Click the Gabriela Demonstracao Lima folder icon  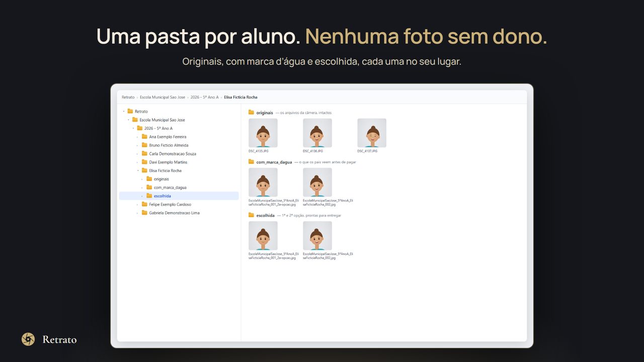click(144, 213)
